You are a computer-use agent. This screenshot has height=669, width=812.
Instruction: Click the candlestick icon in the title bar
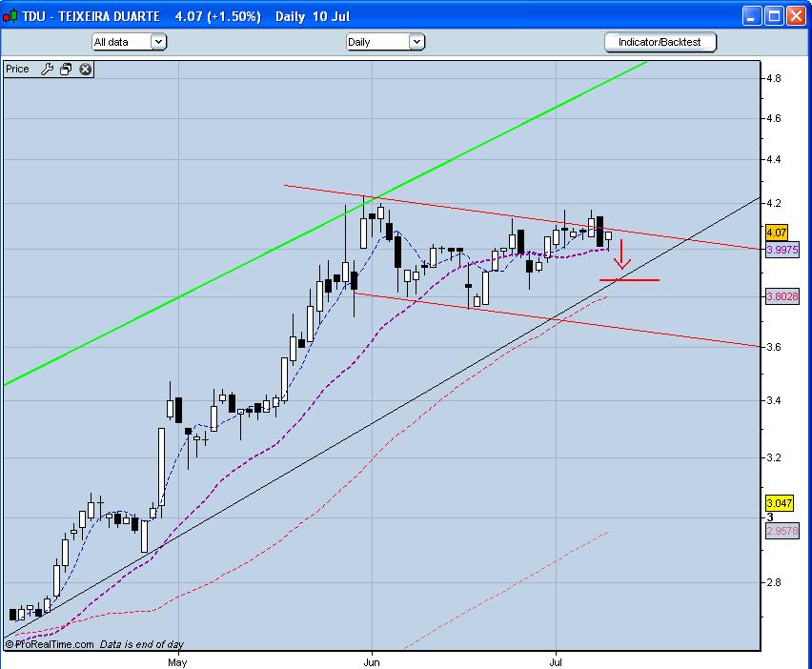click(x=10, y=16)
